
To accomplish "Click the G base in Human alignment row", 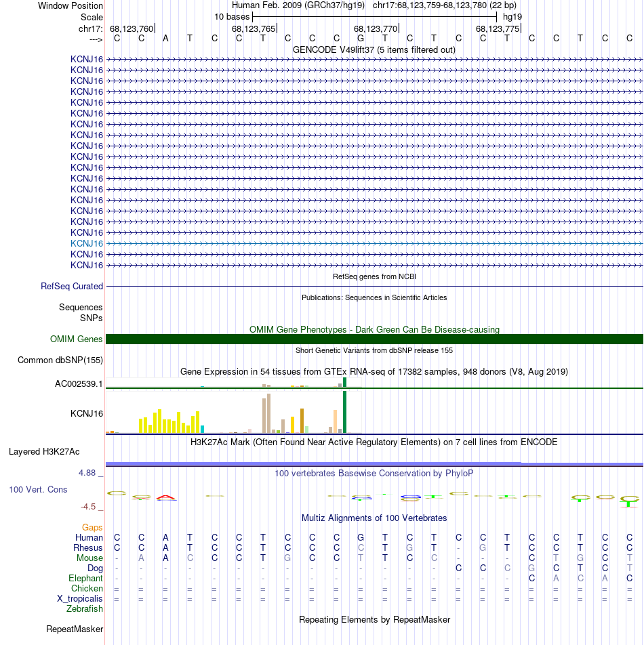I will pyautogui.click(x=361, y=538).
